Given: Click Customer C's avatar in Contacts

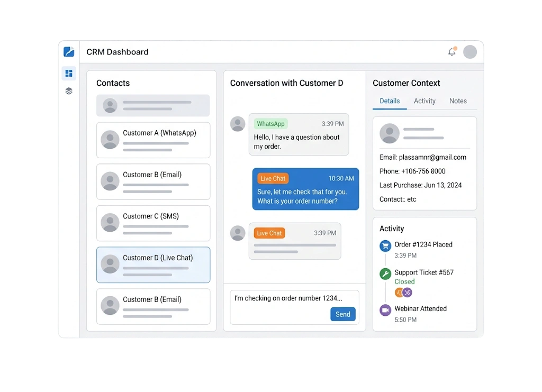Looking at the screenshot, I should click(x=110, y=223).
